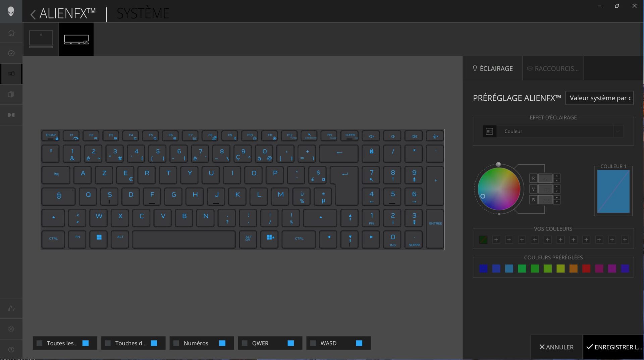Add a color with first plus slot
Screen dimensions: 644x360
(496, 240)
